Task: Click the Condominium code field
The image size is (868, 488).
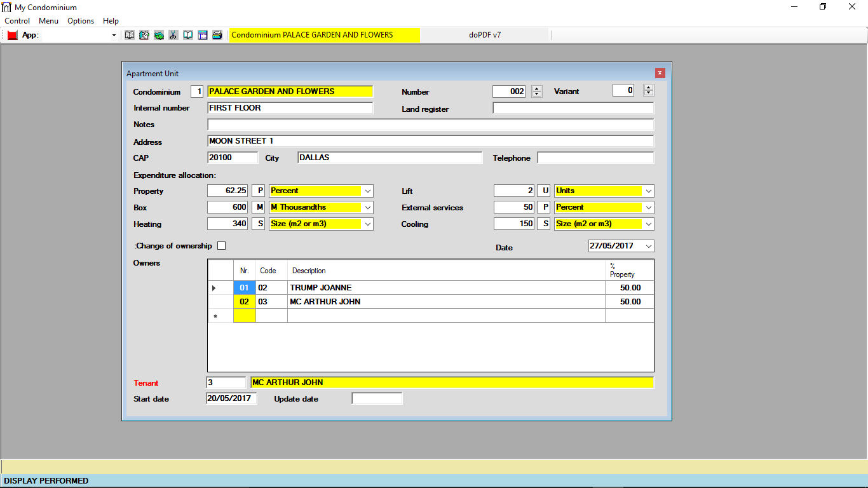Action: pyautogui.click(x=197, y=91)
